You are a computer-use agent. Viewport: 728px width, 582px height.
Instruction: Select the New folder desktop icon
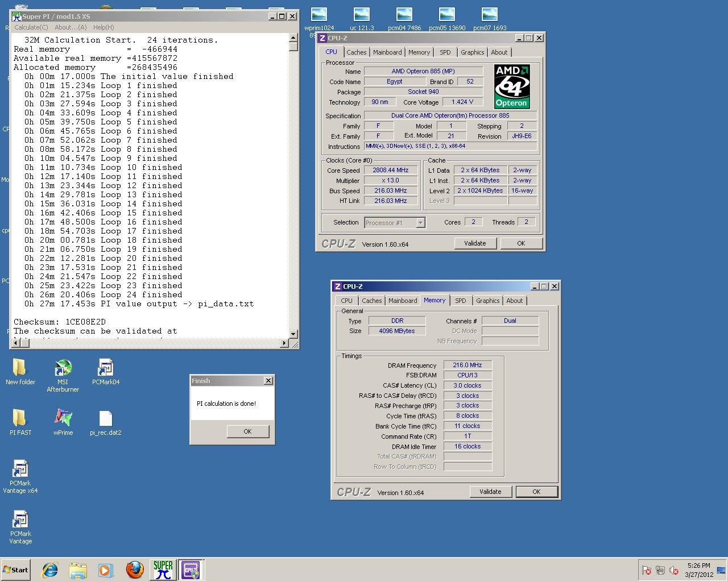pyautogui.click(x=20, y=372)
